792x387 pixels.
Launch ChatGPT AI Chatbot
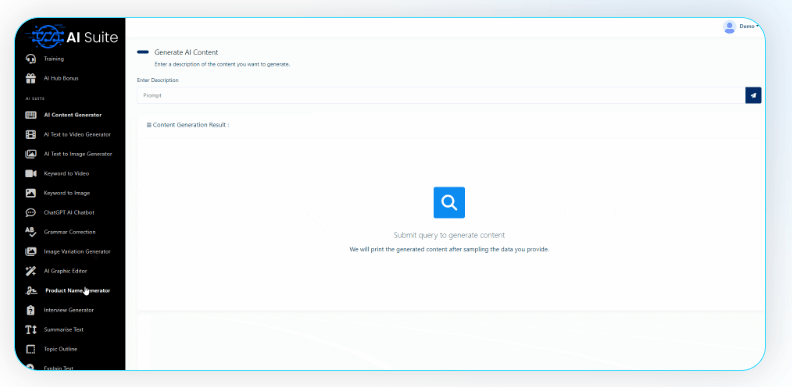69,213
